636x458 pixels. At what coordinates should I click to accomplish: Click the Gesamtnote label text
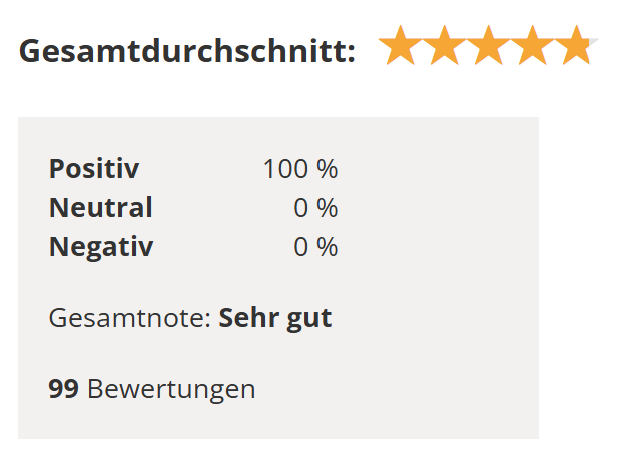(130, 319)
